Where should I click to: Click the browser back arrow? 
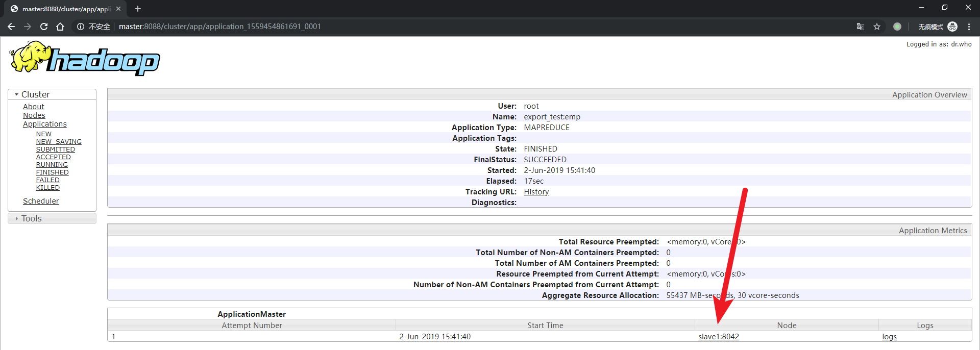click(x=11, y=27)
